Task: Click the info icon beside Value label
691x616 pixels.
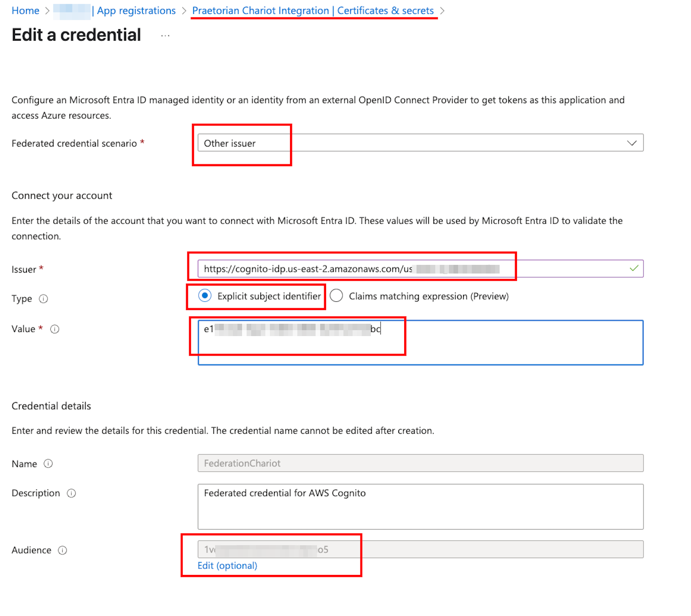Action: [x=55, y=329]
